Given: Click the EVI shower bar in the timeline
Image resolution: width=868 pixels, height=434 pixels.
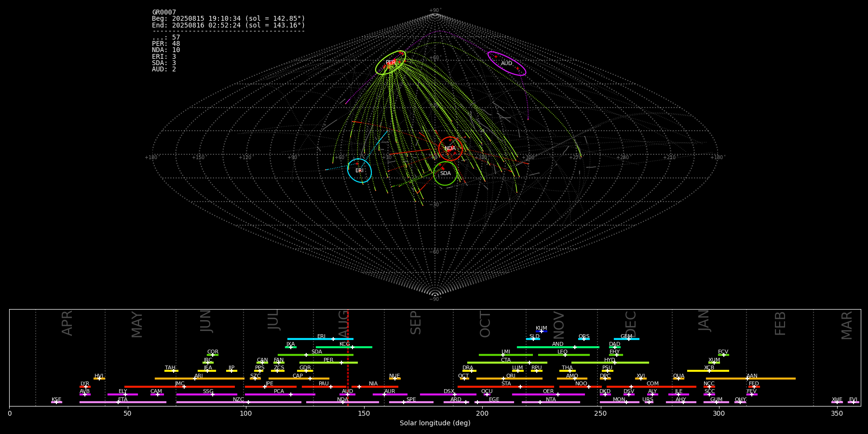Looking at the screenshot, I should (854, 402).
